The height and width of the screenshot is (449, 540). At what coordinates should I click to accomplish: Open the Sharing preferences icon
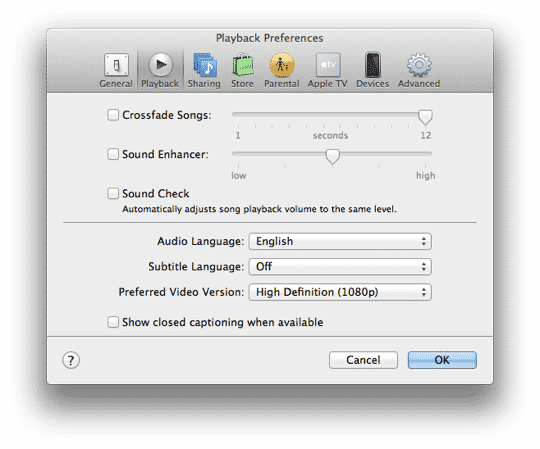(x=205, y=65)
